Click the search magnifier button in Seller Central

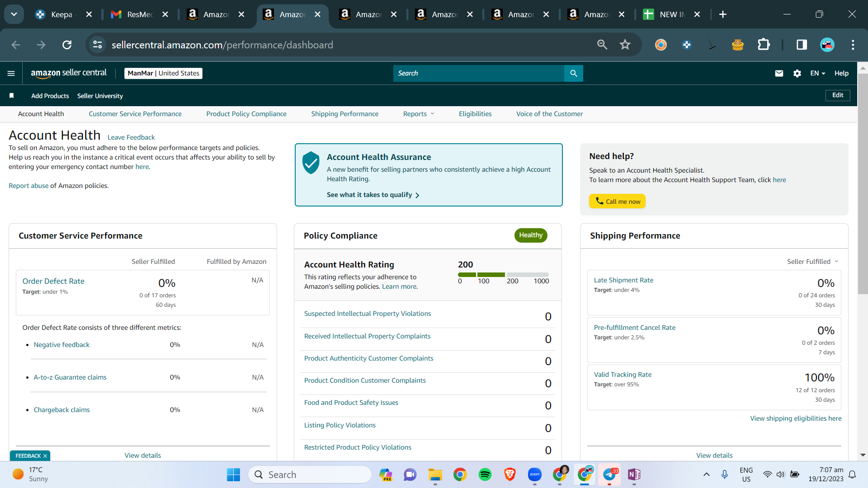(574, 73)
